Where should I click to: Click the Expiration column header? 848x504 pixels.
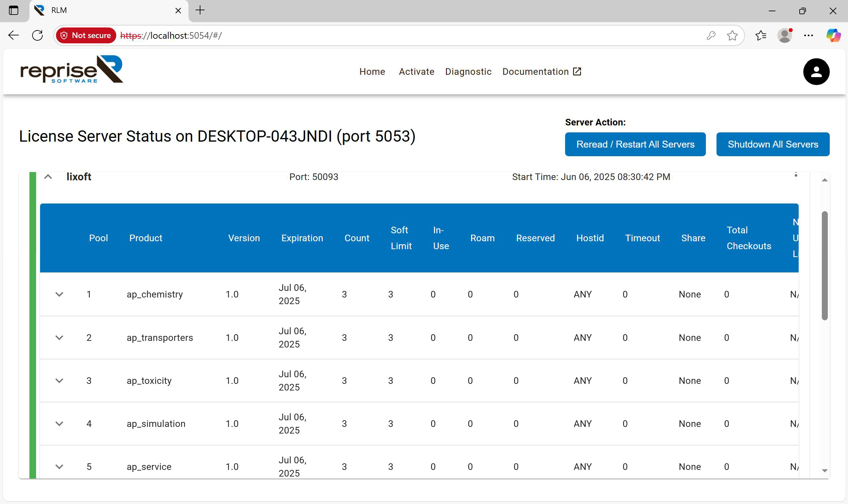point(302,238)
